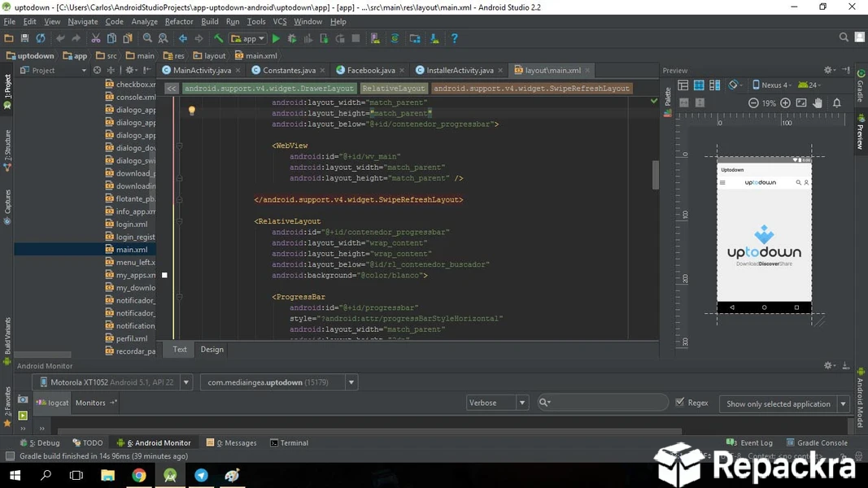
Task: Toggle the design view surface in preview
Action: click(x=683, y=85)
